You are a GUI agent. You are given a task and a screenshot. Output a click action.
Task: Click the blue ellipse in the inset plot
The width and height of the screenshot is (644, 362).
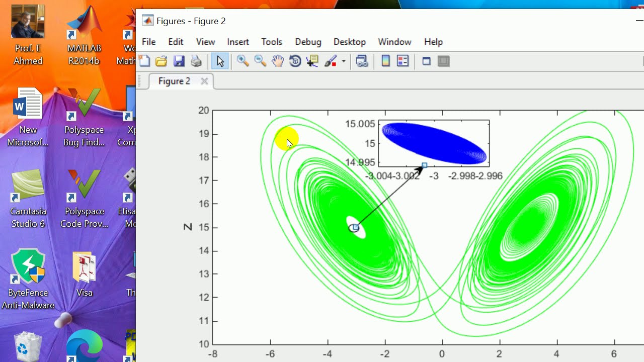(435, 144)
